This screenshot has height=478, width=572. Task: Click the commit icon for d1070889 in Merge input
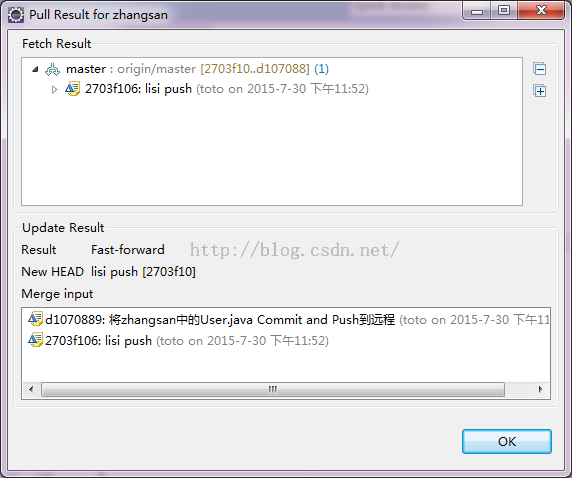(35, 319)
